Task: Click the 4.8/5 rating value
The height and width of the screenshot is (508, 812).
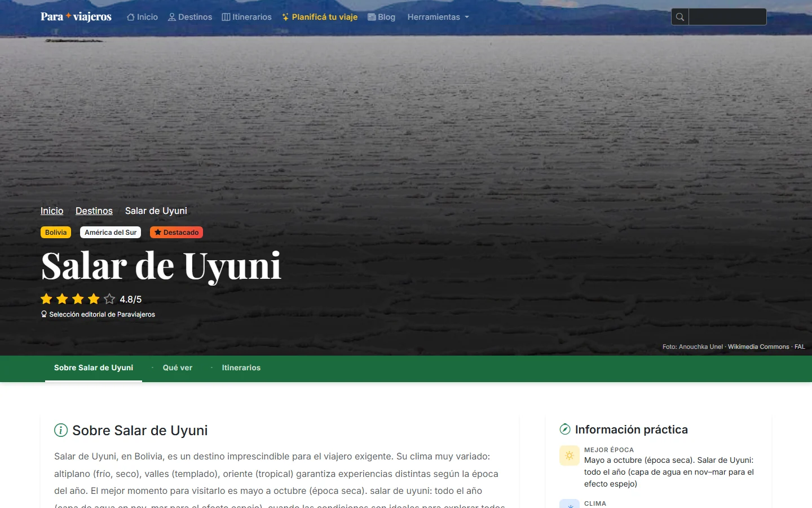Action: (131, 300)
